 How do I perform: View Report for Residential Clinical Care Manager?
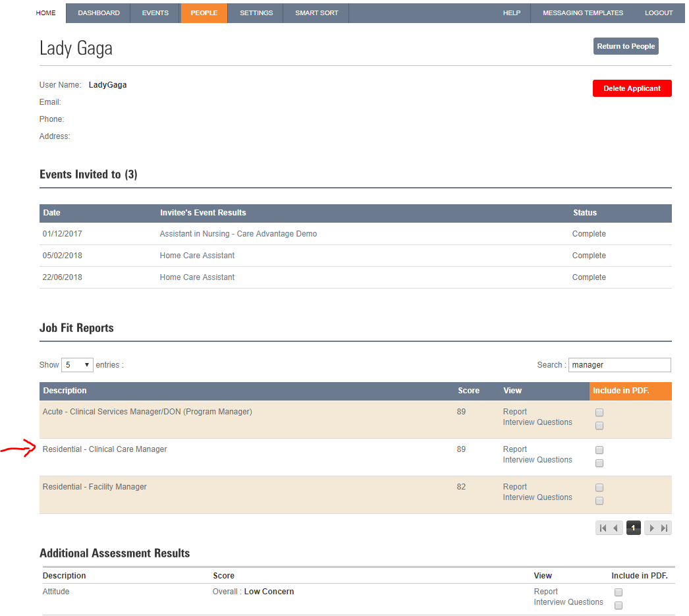click(x=514, y=449)
